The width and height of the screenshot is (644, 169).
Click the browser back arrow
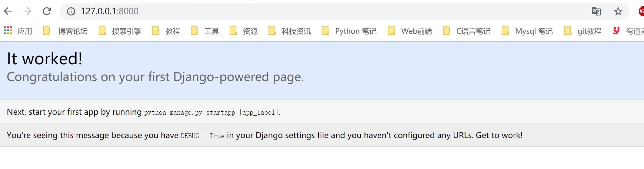(x=8, y=12)
